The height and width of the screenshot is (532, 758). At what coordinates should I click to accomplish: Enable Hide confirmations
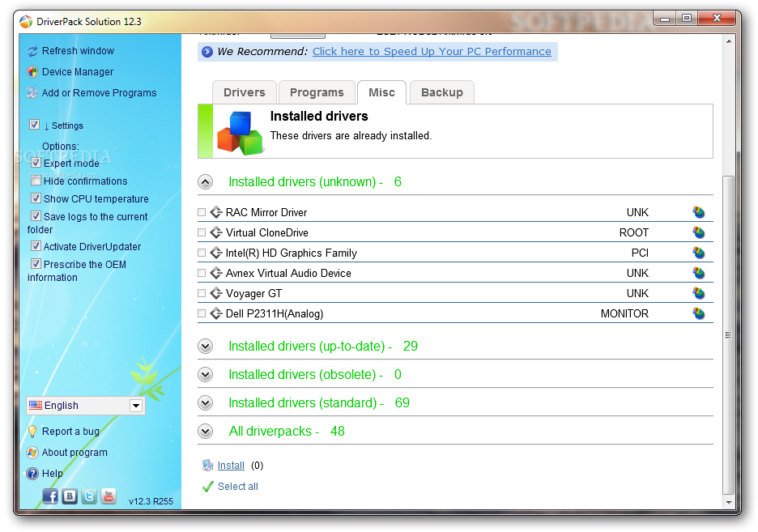[x=36, y=180]
